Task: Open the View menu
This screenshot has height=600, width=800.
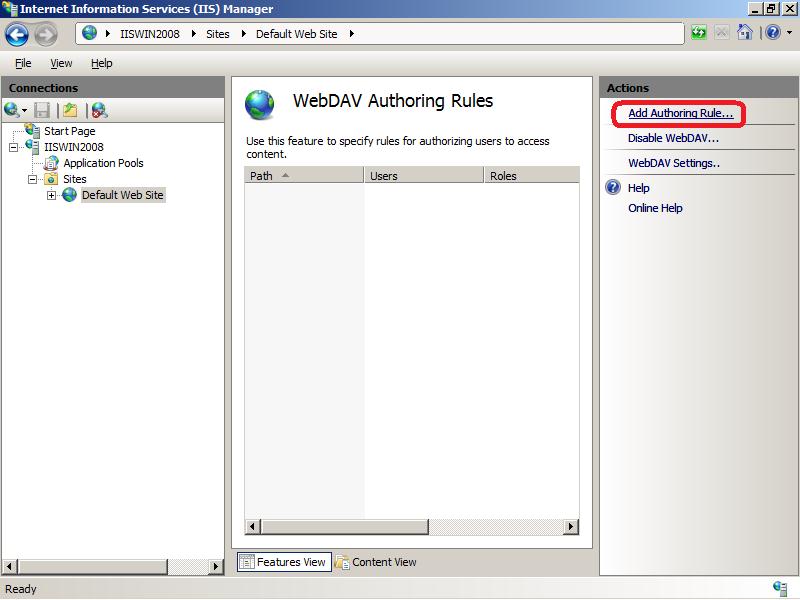Action: 61,63
